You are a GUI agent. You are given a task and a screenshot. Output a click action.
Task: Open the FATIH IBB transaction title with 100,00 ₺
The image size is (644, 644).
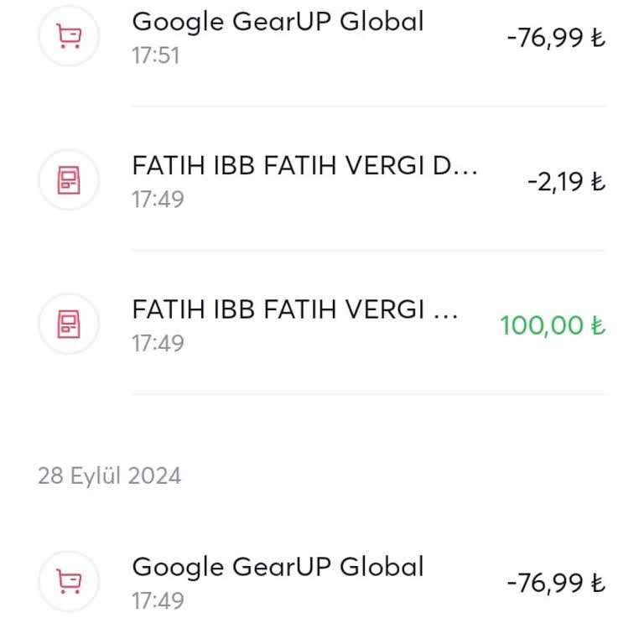tap(294, 309)
